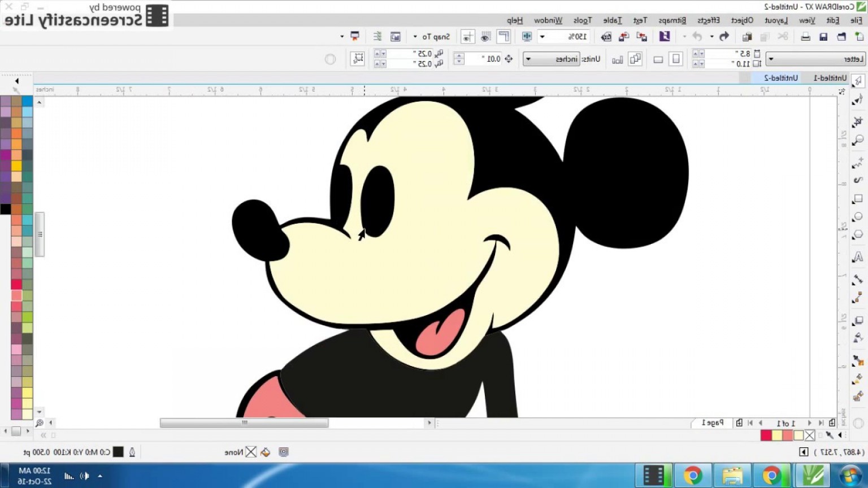Open the Undo history dropdown arrow
Viewport: 868px width, 488px height.
pos(711,37)
